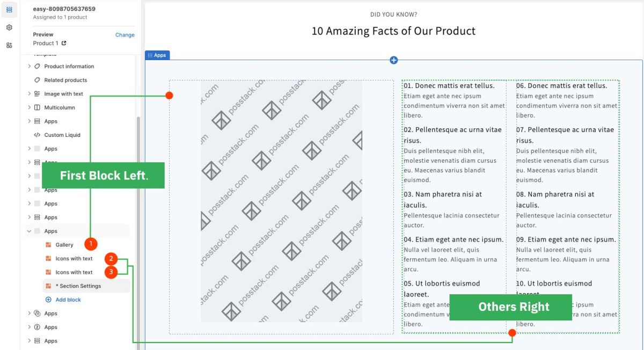Click the plus icon beside Add block
The image size is (644, 350).
coord(49,300)
